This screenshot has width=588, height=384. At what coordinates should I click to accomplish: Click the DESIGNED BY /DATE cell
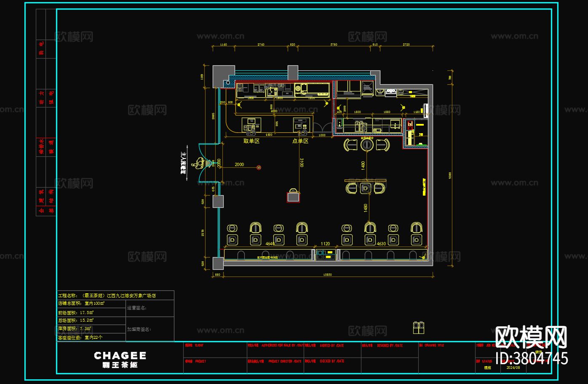(x=390, y=349)
